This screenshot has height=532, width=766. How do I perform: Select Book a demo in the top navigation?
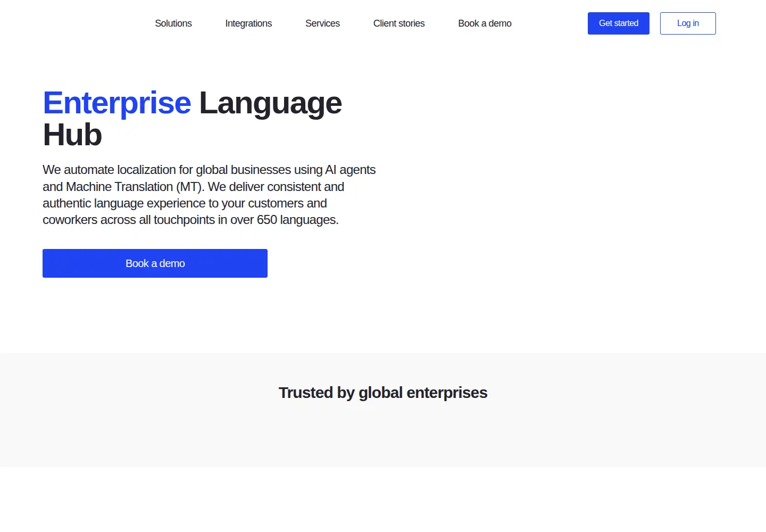[485, 23]
